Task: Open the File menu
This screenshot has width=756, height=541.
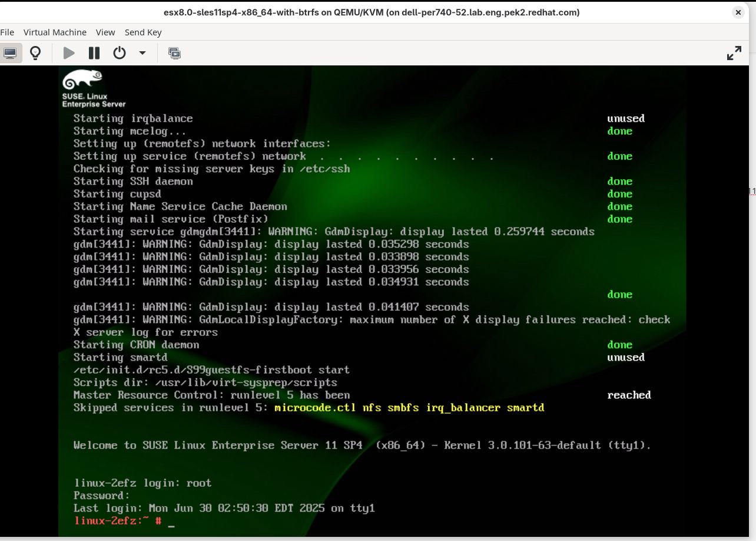Action: [x=7, y=32]
